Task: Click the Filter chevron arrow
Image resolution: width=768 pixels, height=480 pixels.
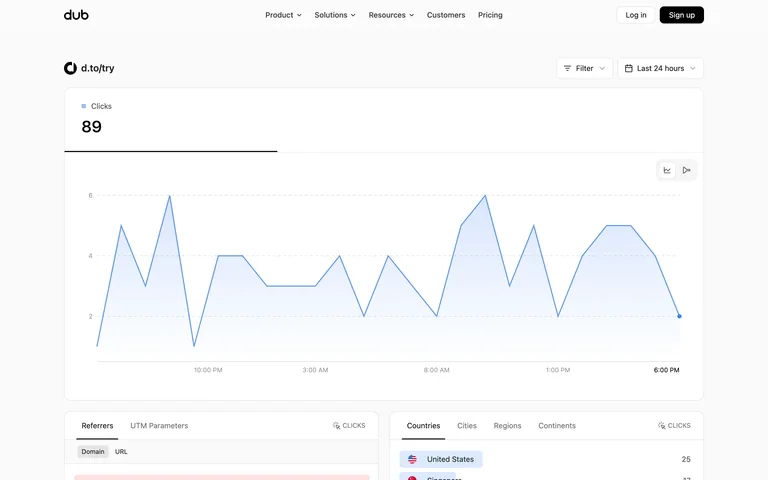Action: pos(602,68)
